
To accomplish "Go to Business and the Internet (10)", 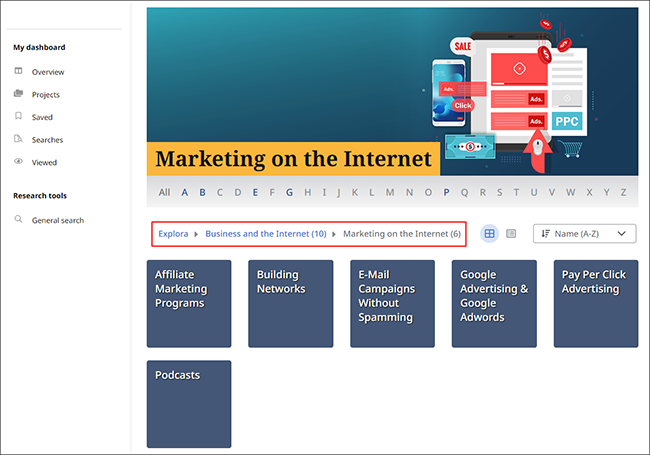I will tap(266, 234).
